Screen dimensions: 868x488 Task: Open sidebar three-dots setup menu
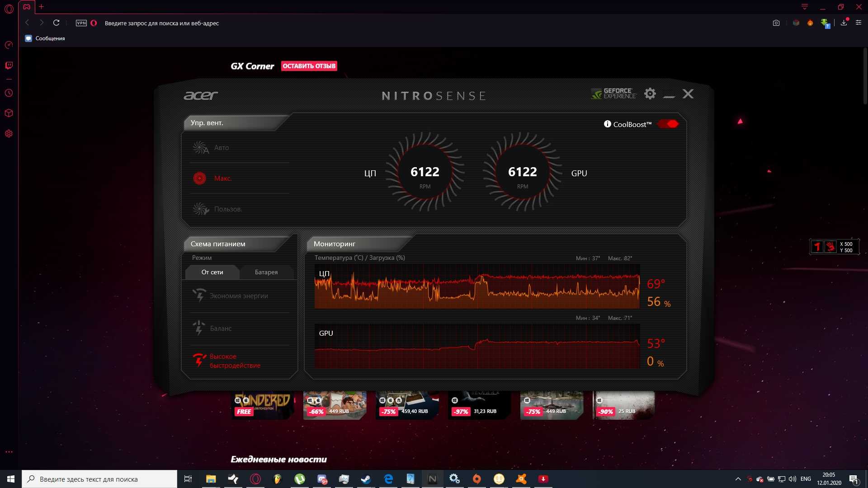pos(9,452)
